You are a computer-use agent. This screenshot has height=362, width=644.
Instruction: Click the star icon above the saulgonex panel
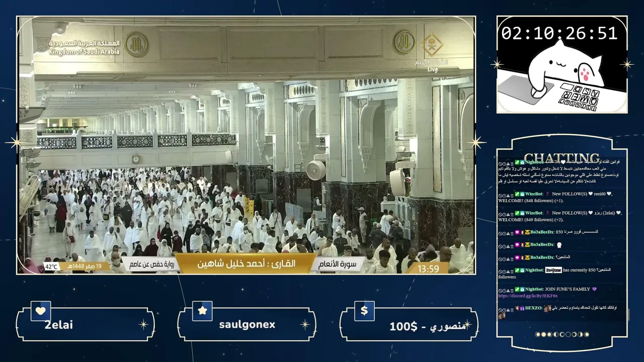[x=202, y=311]
